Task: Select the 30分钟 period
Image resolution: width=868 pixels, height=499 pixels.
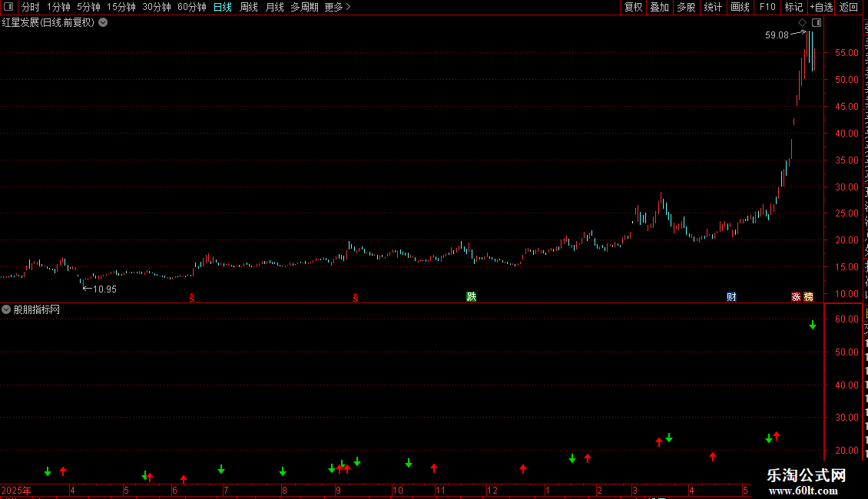Action: pyautogui.click(x=156, y=7)
